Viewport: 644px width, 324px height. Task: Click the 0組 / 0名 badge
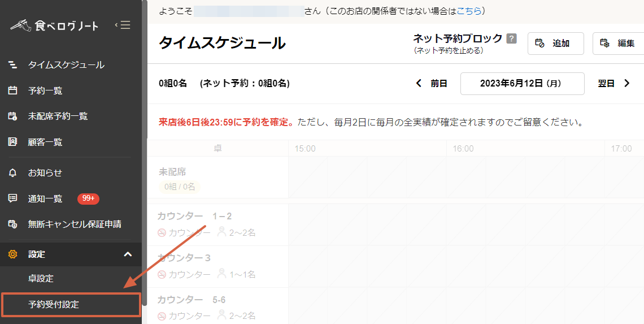pos(180,187)
